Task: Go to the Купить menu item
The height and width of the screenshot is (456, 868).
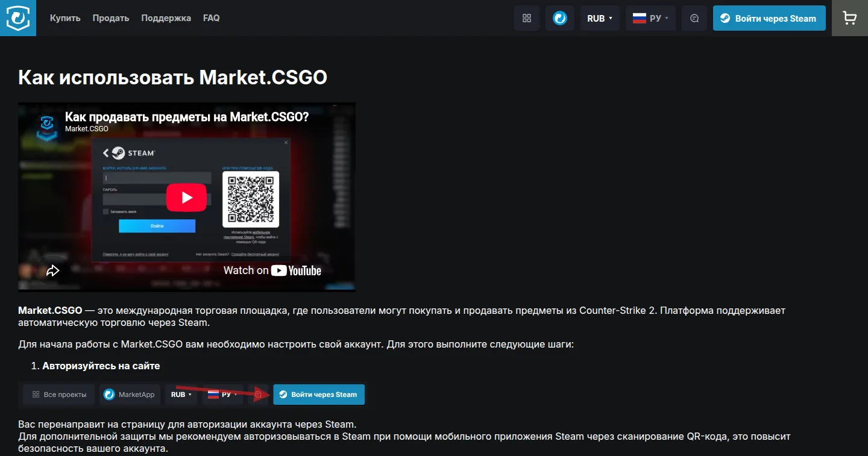Action: click(65, 18)
